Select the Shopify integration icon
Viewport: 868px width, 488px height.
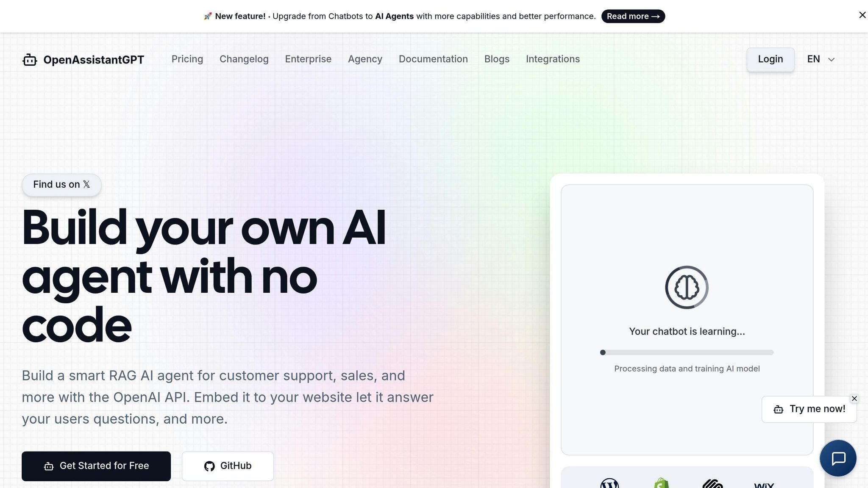[x=661, y=483]
